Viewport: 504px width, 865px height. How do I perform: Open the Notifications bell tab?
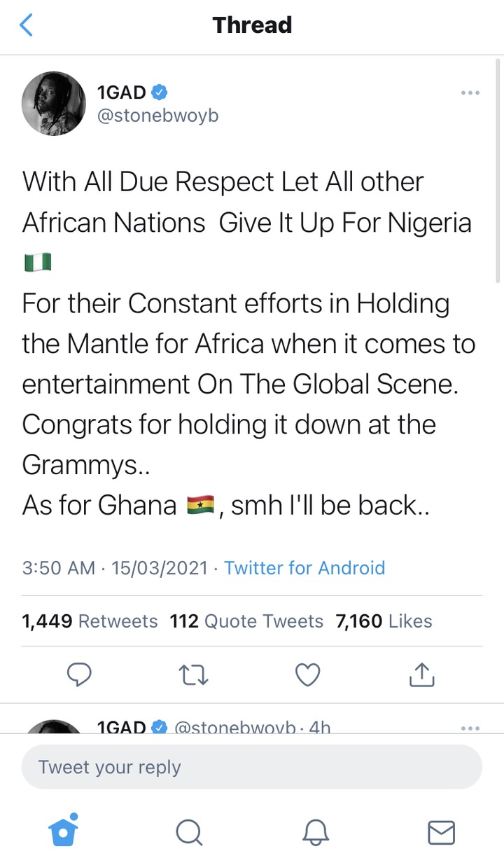point(316,833)
